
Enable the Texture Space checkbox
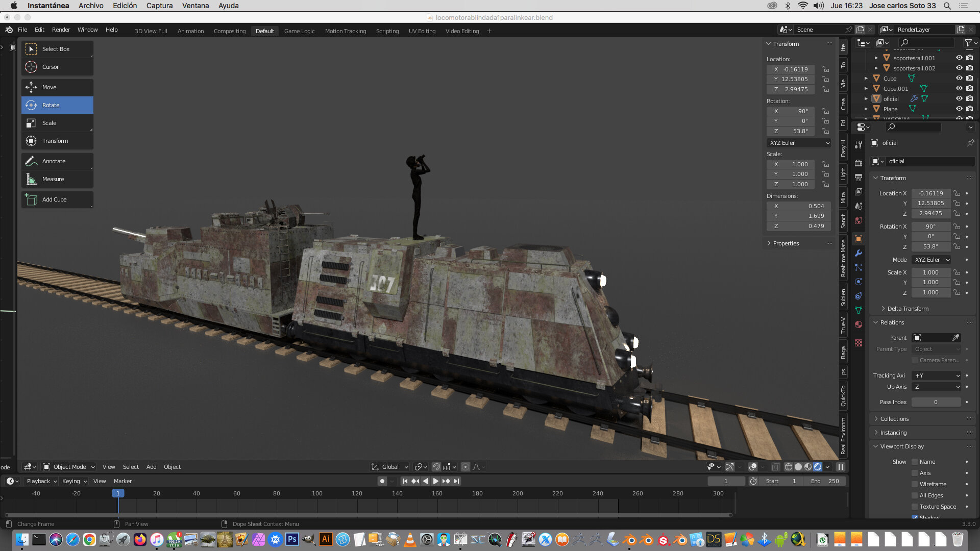pyautogui.click(x=915, y=507)
